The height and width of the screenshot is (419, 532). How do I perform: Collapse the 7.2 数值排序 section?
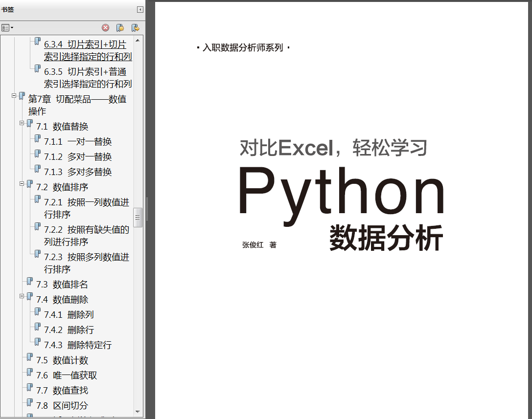click(22, 184)
